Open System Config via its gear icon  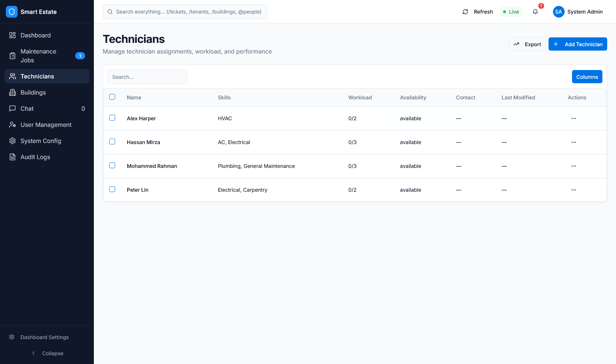point(12,141)
